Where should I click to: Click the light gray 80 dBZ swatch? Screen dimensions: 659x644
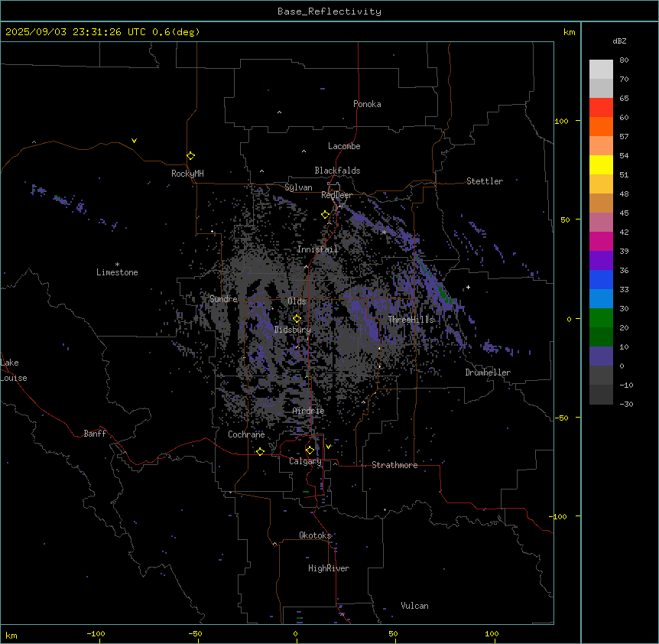[601, 69]
